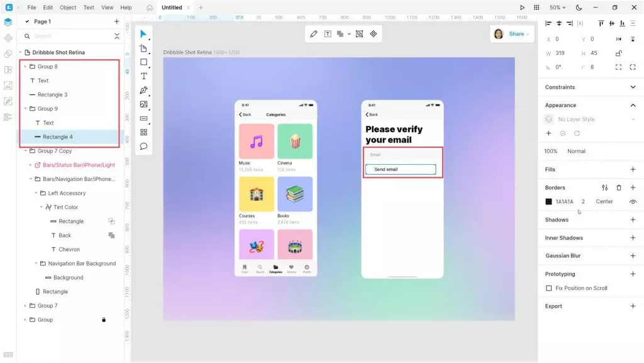Toggle the border visibility eye icon
Screen dimensions: 644x363
click(633, 201)
